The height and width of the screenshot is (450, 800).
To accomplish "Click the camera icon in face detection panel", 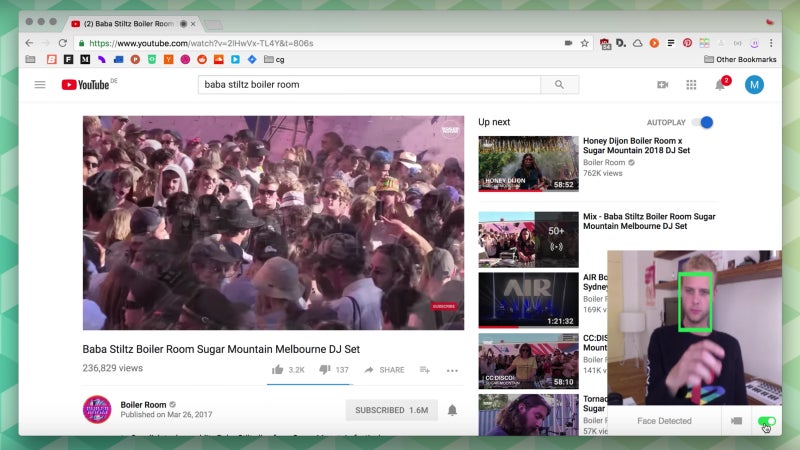I will coord(736,421).
